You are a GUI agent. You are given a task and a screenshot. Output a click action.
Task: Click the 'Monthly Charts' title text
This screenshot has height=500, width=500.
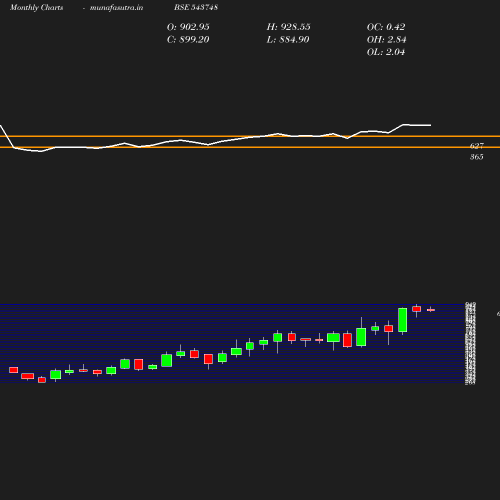pyautogui.click(x=36, y=7)
